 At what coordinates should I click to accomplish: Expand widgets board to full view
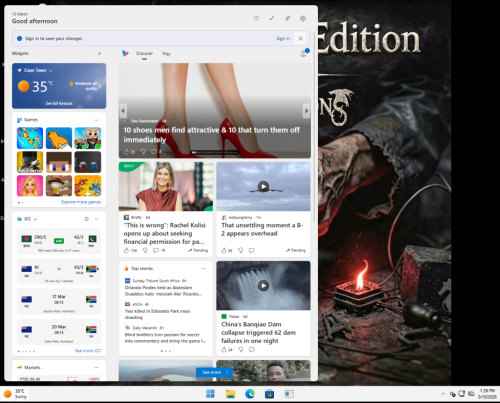coord(272,18)
